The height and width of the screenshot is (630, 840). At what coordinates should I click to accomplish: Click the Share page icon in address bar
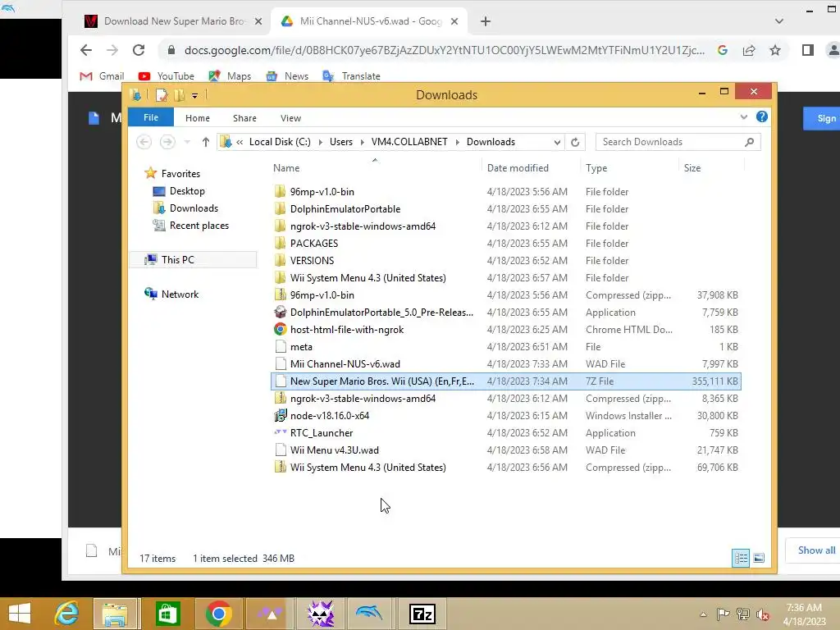pyautogui.click(x=749, y=50)
